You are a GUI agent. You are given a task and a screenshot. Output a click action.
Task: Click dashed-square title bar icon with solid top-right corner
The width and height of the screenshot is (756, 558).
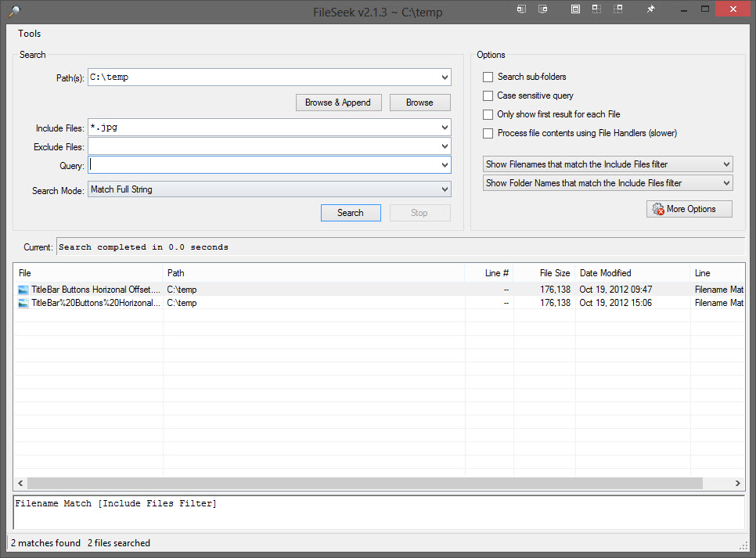618,9
